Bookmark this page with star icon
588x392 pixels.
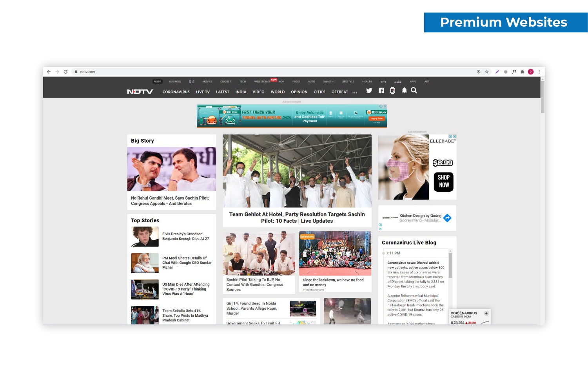tap(487, 72)
